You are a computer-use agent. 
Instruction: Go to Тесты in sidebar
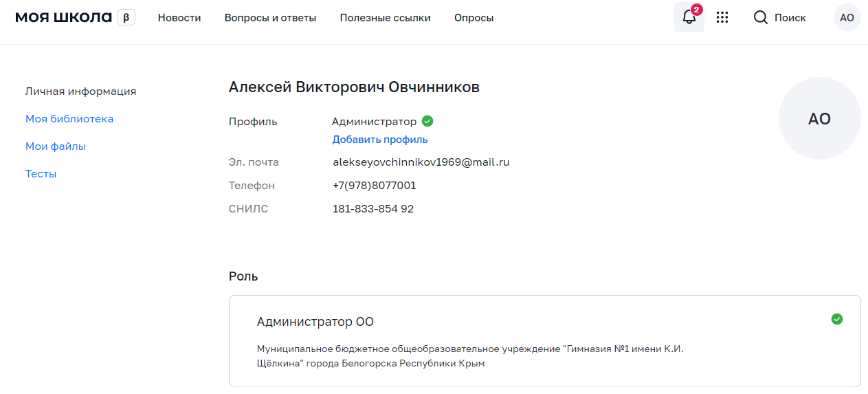(x=41, y=174)
